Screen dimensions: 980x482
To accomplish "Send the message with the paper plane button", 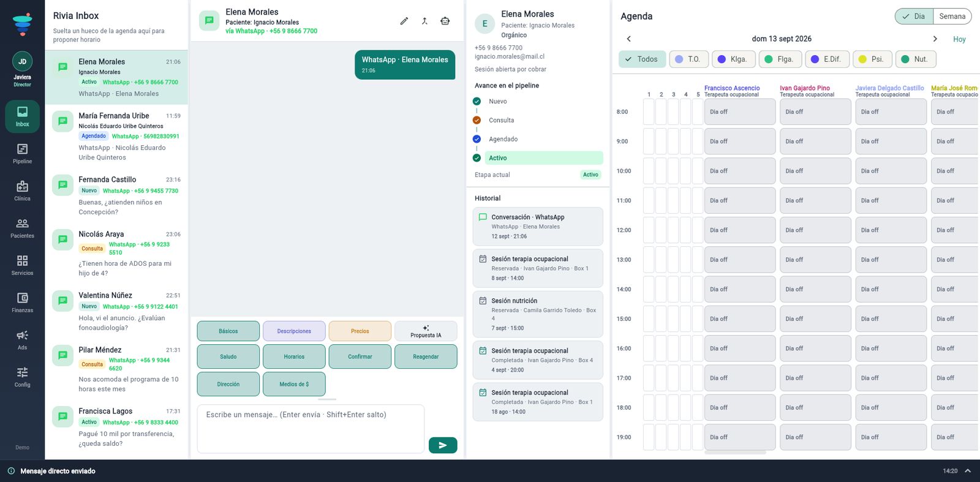I will [443, 445].
